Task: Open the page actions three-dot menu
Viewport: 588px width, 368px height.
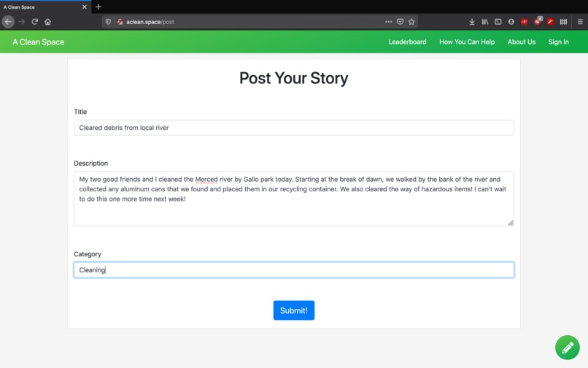Action: tap(389, 22)
